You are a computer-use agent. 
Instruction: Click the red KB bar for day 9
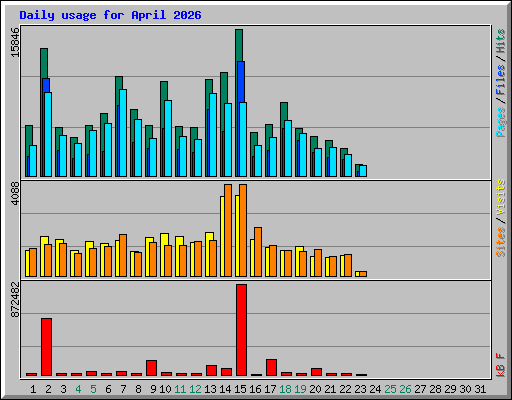click(x=152, y=368)
